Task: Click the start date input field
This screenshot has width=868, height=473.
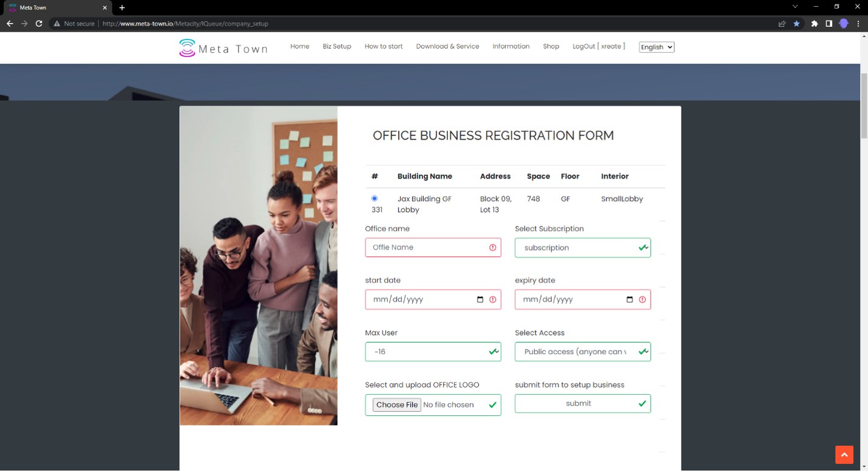Action: coord(433,299)
